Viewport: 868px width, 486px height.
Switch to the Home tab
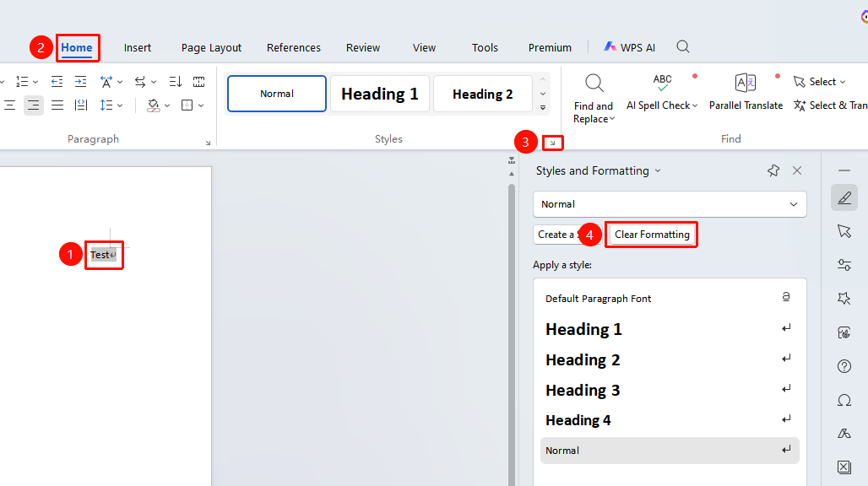(x=76, y=47)
